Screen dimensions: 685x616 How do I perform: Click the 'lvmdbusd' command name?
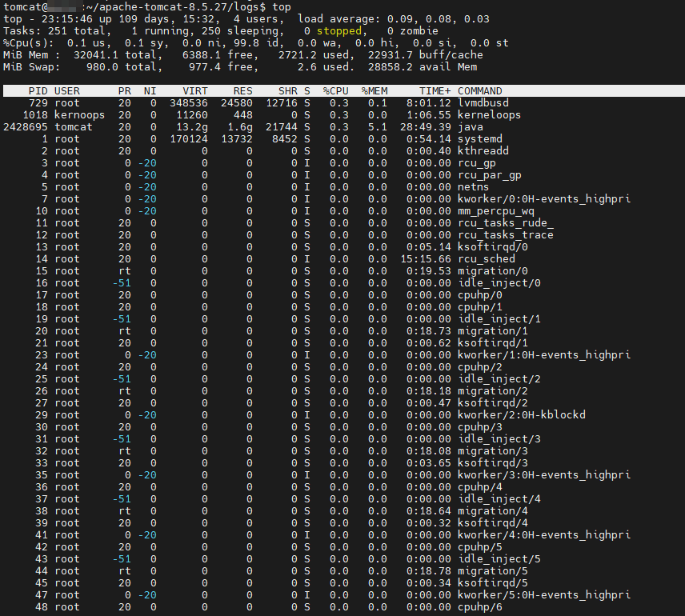pyautogui.click(x=483, y=103)
